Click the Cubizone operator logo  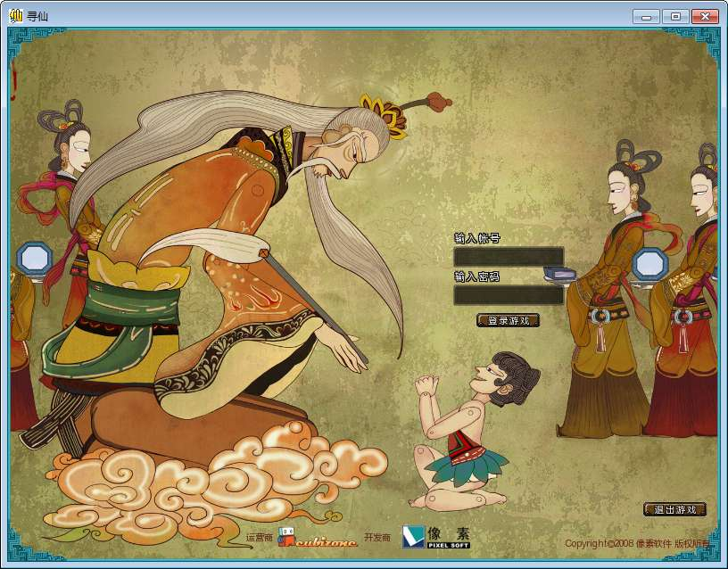tap(317, 538)
